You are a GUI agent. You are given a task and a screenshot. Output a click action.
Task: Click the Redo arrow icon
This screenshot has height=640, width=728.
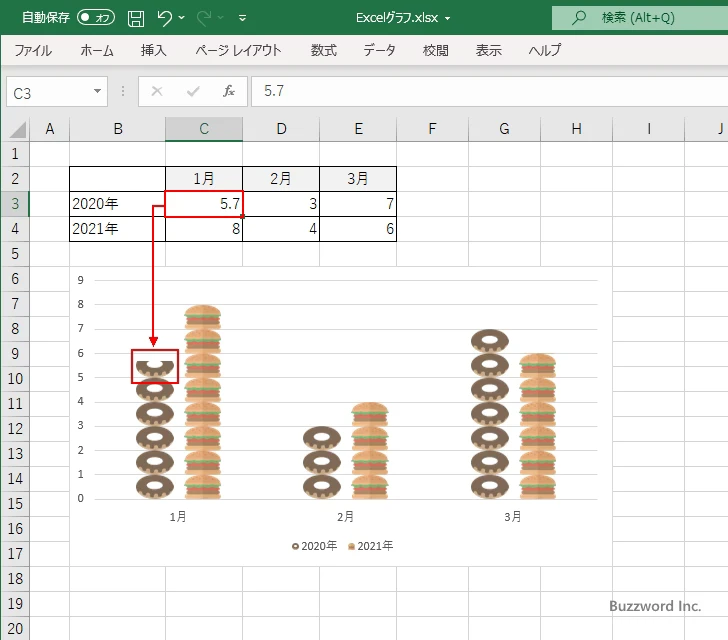click(203, 18)
